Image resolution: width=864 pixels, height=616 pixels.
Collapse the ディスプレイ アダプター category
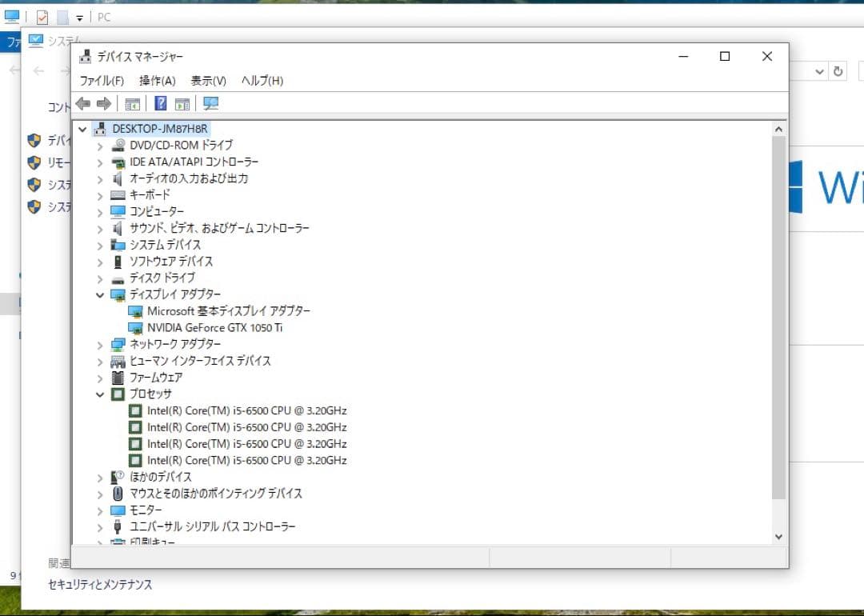pos(100,294)
